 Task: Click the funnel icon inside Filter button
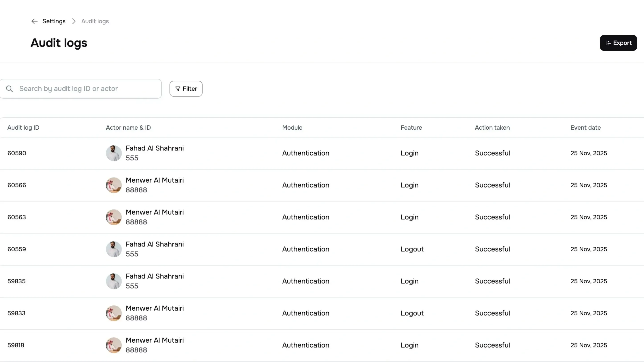point(177,89)
